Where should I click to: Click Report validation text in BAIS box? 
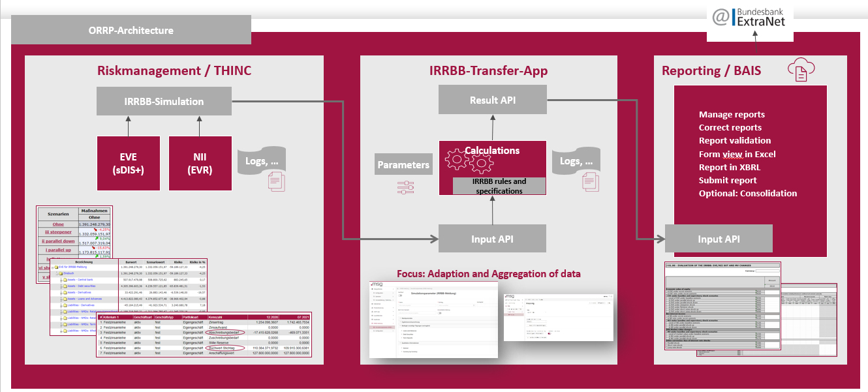tap(735, 140)
